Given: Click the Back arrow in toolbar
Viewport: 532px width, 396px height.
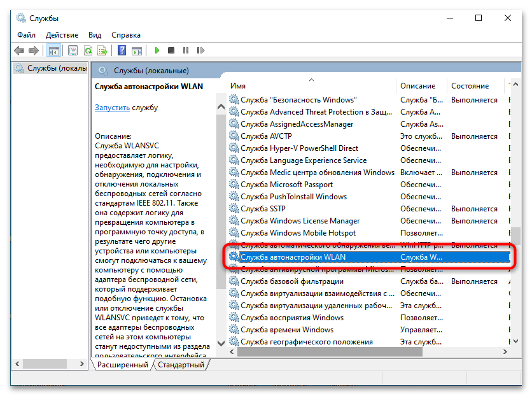Looking at the screenshot, I should pos(19,50).
